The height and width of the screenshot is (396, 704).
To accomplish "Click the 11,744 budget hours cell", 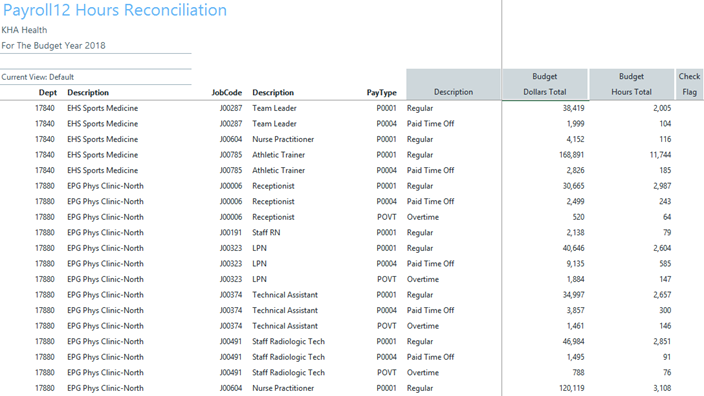I will tap(660, 155).
